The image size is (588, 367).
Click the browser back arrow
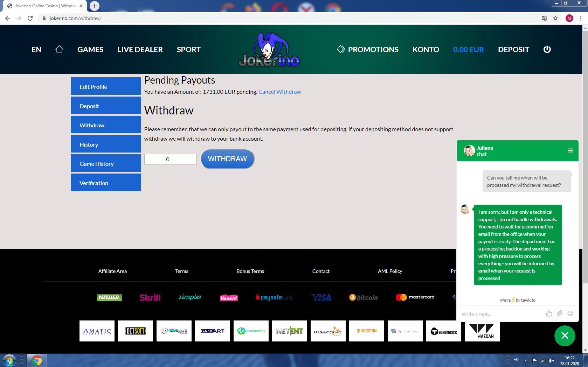pos(8,18)
